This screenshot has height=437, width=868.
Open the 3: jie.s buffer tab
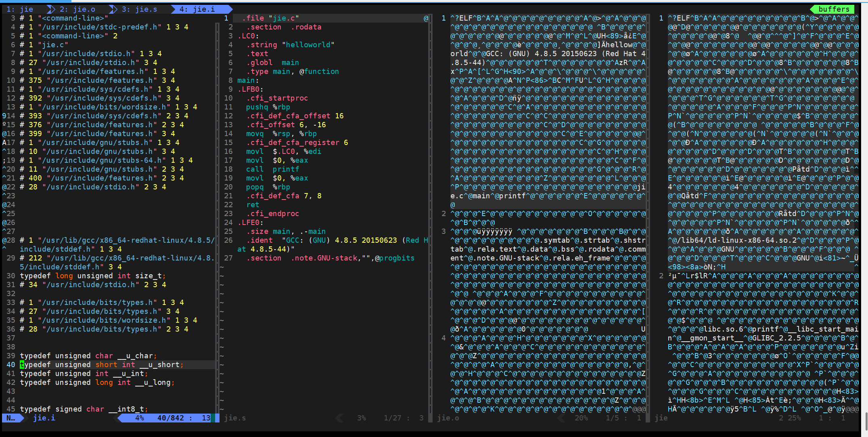click(x=140, y=9)
